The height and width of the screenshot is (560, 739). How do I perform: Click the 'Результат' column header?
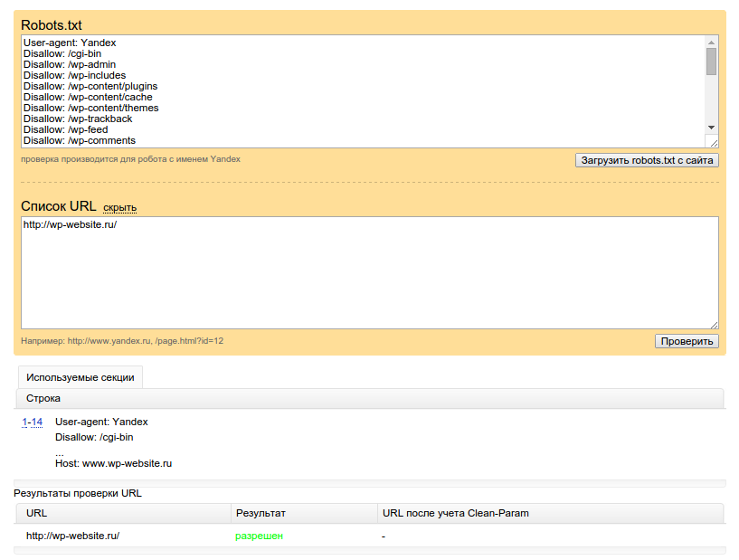coord(261,513)
